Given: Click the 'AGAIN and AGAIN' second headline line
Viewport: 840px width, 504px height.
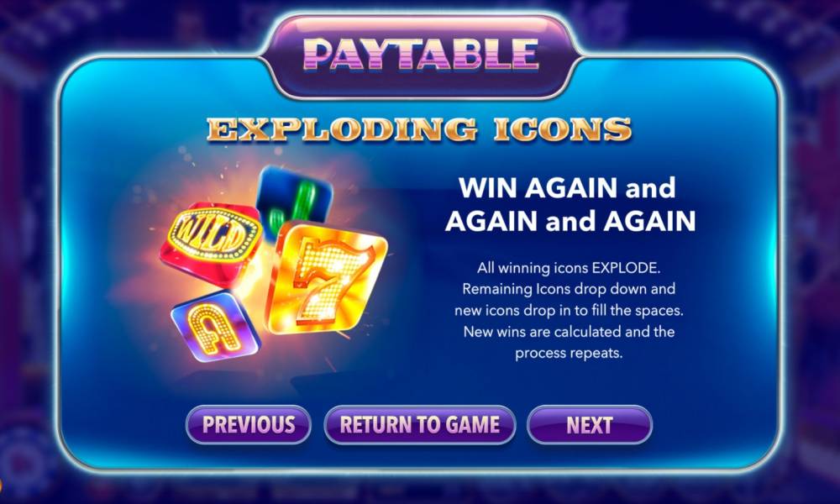Looking at the screenshot, I should (x=570, y=221).
